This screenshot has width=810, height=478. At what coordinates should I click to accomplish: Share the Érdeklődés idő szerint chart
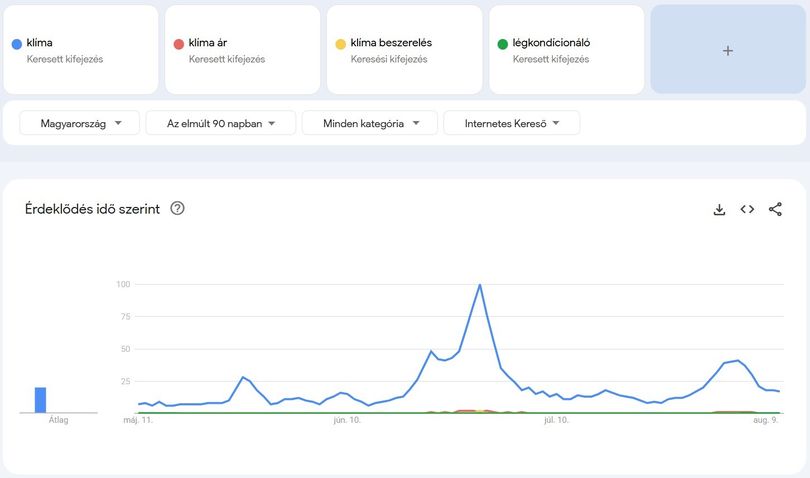pos(775,209)
